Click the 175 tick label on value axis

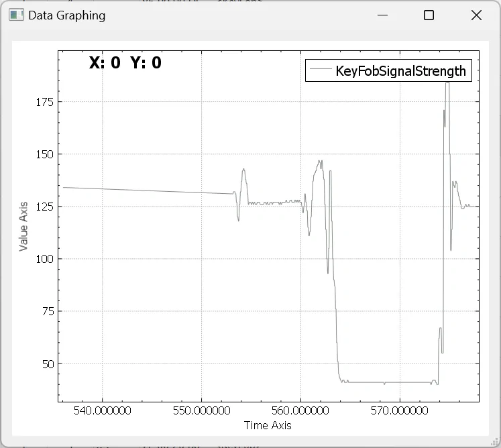44,102
